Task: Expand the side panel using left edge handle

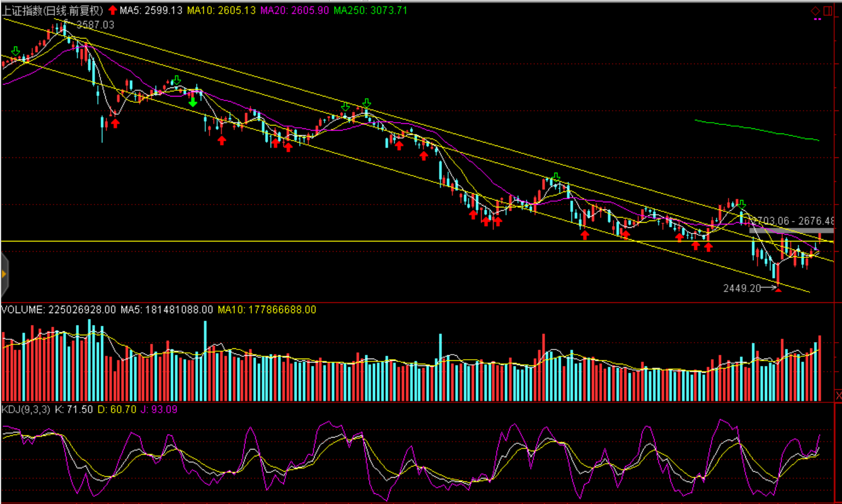Action: click(x=4, y=275)
